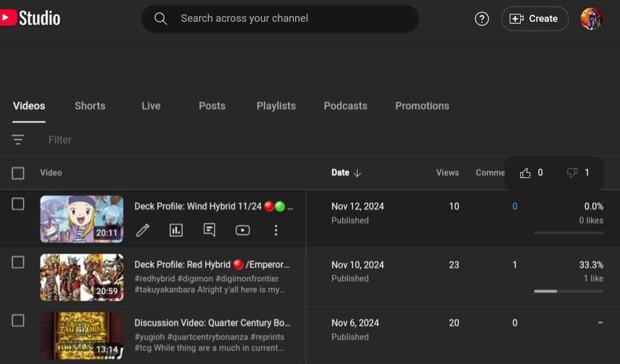Click the pencil edit details icon
The width and height of the screenshot is (620, 364).
[143, 230]
